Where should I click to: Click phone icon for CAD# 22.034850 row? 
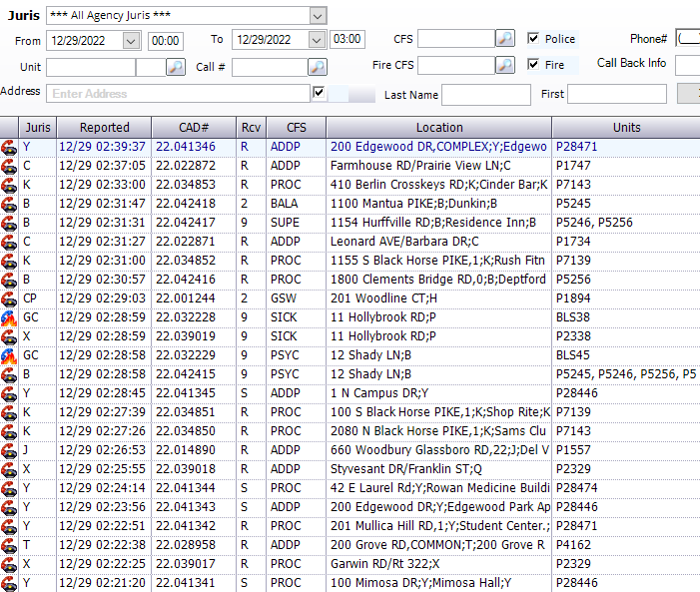tap(9, 431)
